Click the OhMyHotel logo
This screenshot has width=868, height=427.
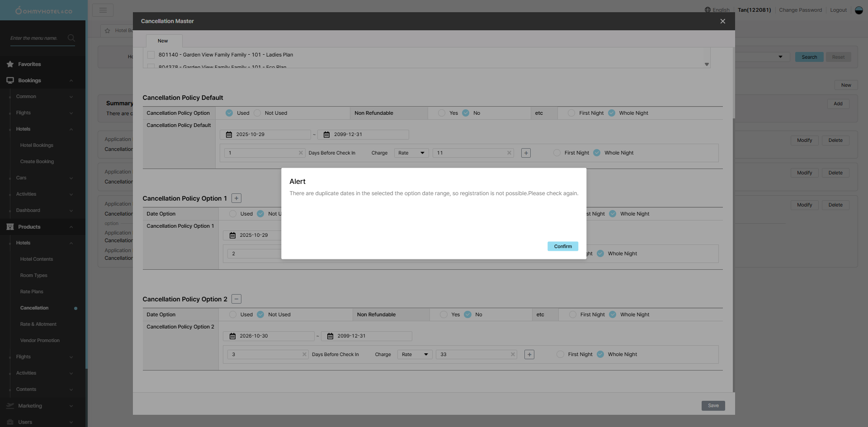click(x=43, y=10)
